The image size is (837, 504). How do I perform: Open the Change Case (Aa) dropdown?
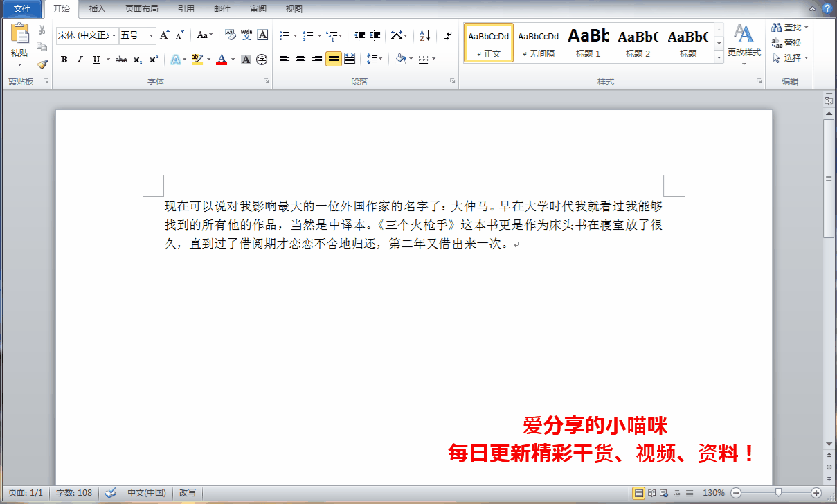(204, 35)
